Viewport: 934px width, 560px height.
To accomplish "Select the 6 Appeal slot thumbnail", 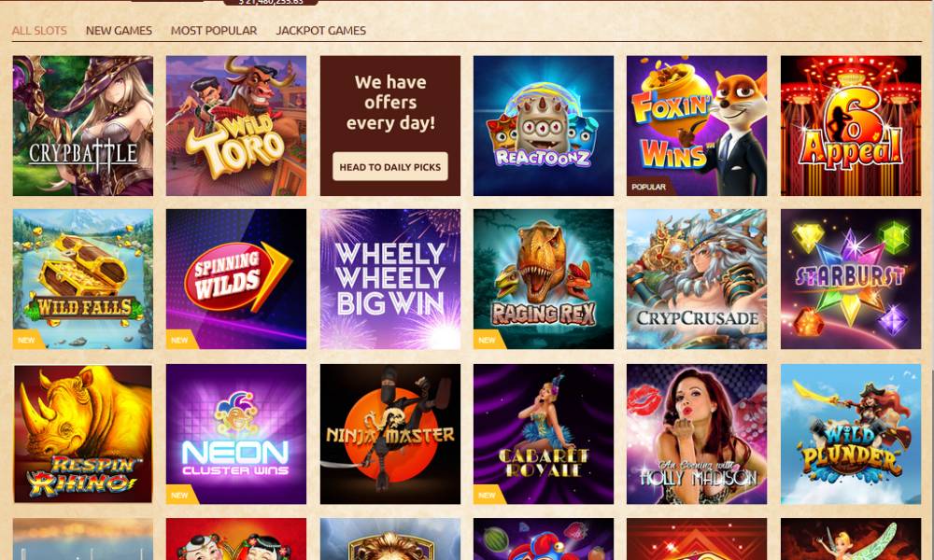I will click(x=851, y=126).
